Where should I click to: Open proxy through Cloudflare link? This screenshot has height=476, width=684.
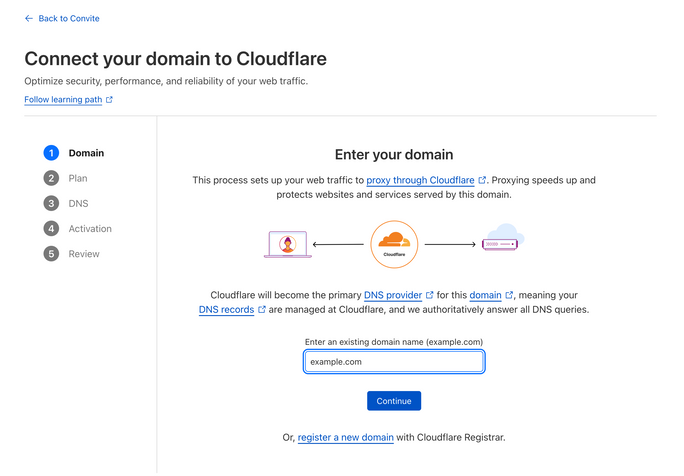pyautogui.click(x=420, y=180)
